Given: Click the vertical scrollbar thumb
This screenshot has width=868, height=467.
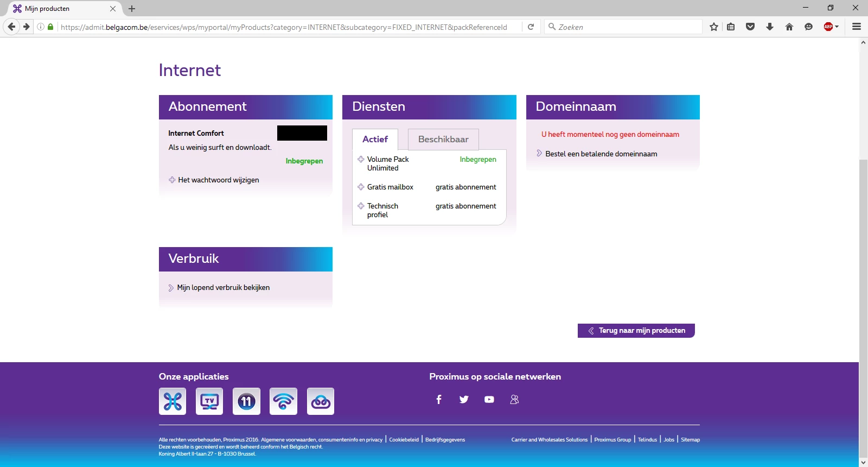Looking at the screenshot, I should coord(863,308).
